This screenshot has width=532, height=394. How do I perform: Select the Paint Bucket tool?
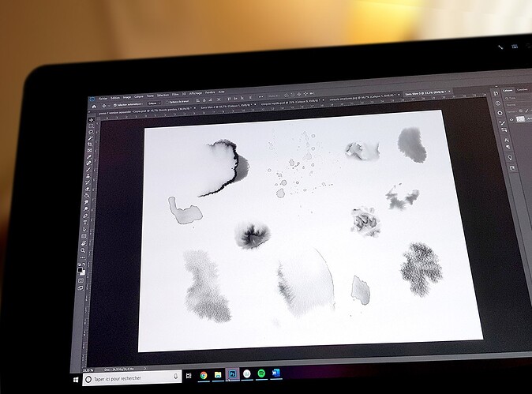(87, 195)
